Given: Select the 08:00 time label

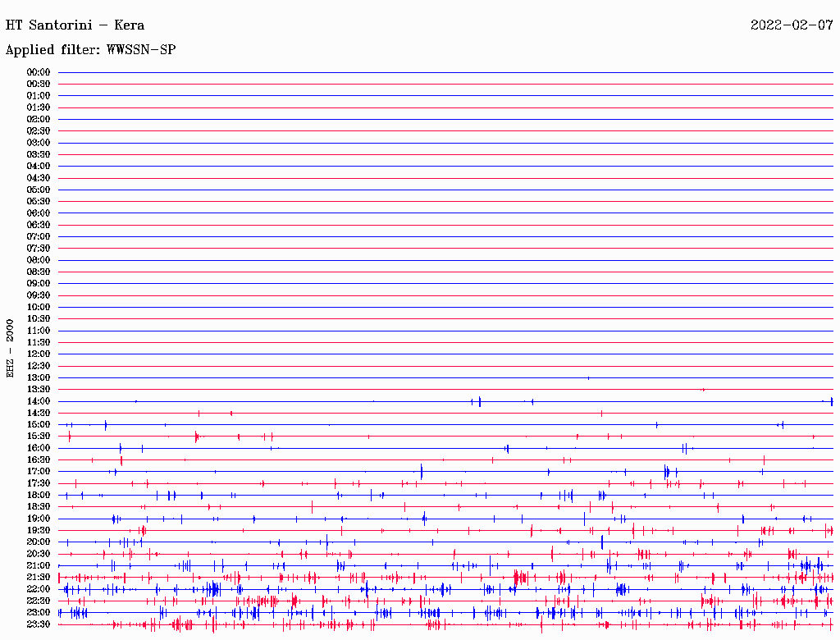Looking at the screenshot, I should tap(38, 260).
